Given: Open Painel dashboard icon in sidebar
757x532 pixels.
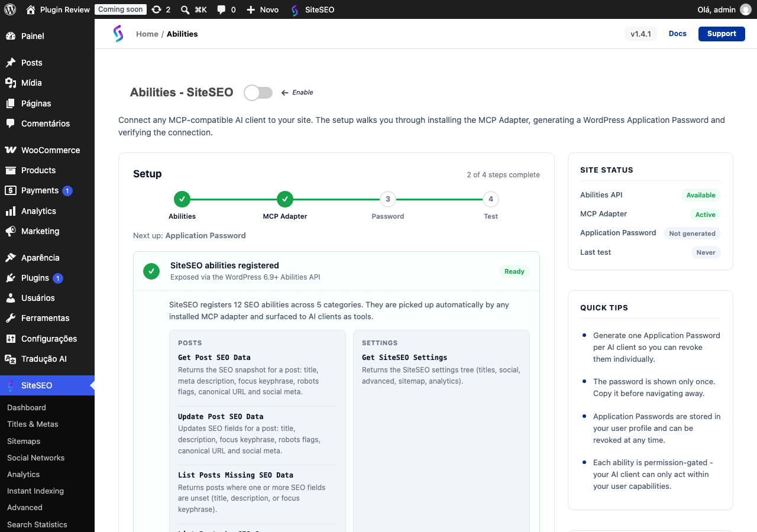Looking at the screenshot, I should pos(11,36).
